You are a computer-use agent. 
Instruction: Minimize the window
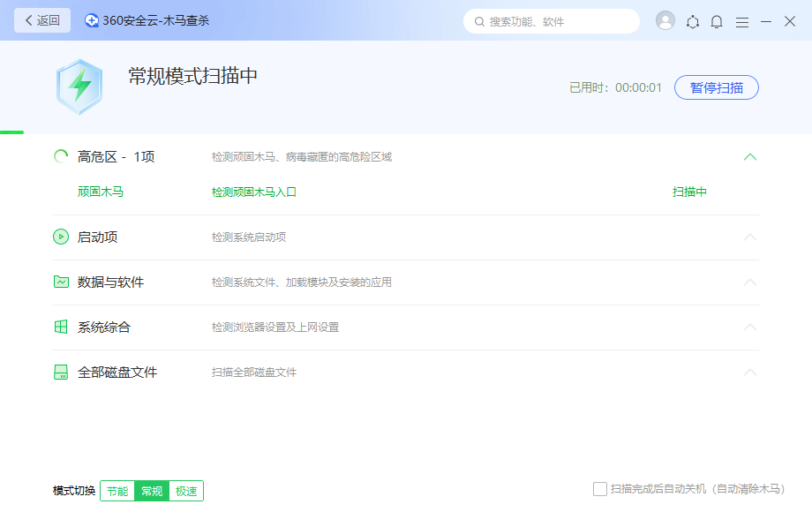[x=766, y=22]
